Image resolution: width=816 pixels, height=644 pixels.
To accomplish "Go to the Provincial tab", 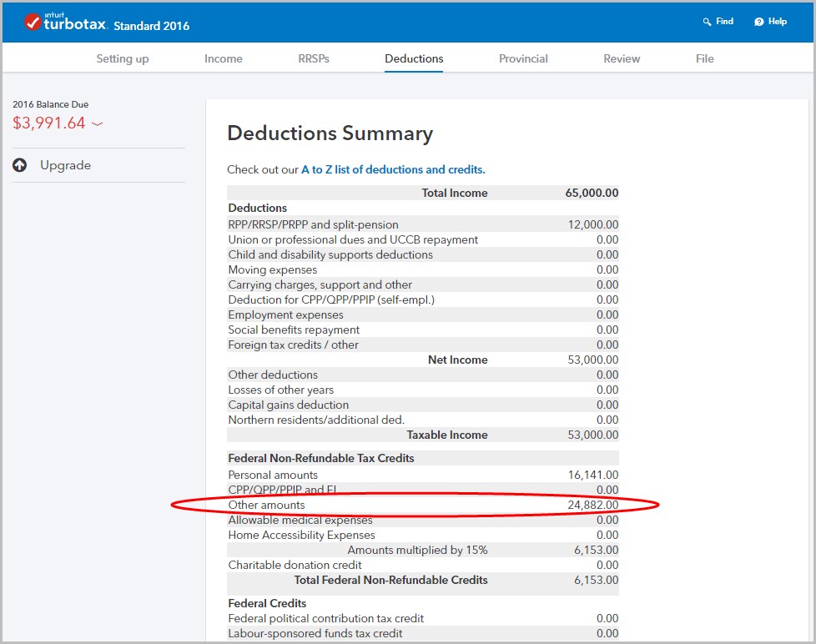I will [x=523, y=58].
